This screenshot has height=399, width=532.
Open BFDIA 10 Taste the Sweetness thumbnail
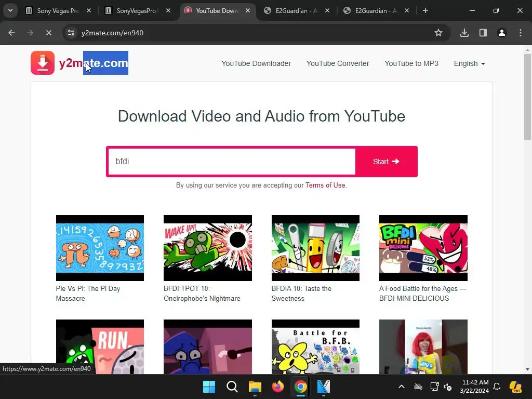coord(315,248)
